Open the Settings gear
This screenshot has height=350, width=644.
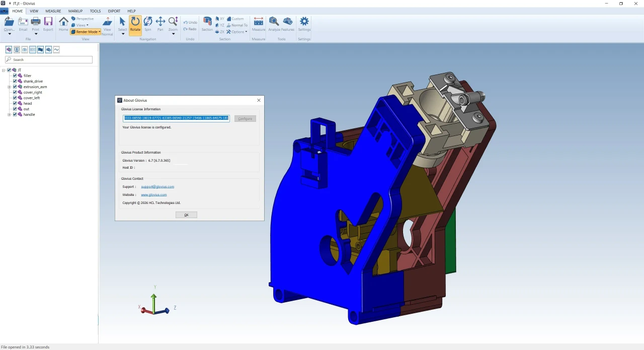click(x=304, y=24)
